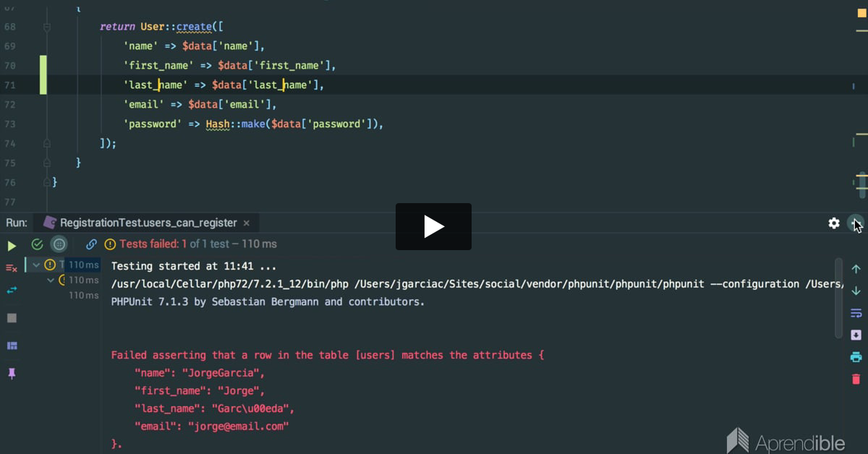Click line number 71 in the gutter
Image resolution: width=868 pixels, height=454 pixels.
point(9,85)
